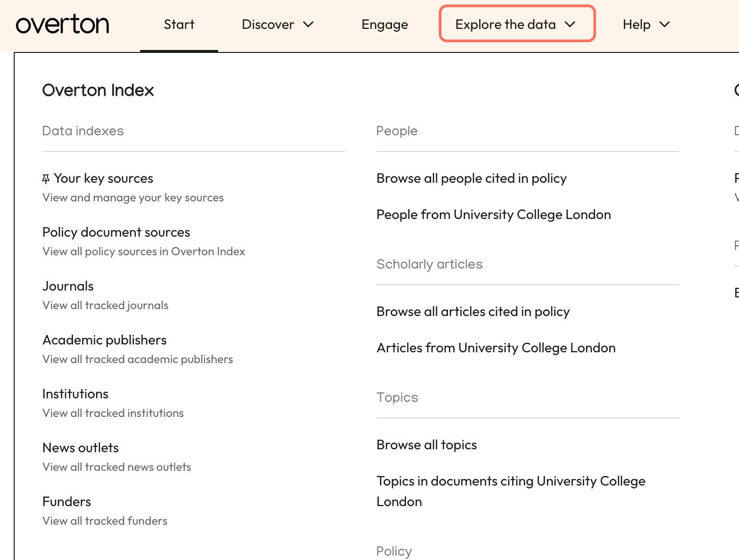Image resolution: width=739 pixels, height=560 pixels.
Task: Select Browse all people cited in policy
Action: point(471,178)
